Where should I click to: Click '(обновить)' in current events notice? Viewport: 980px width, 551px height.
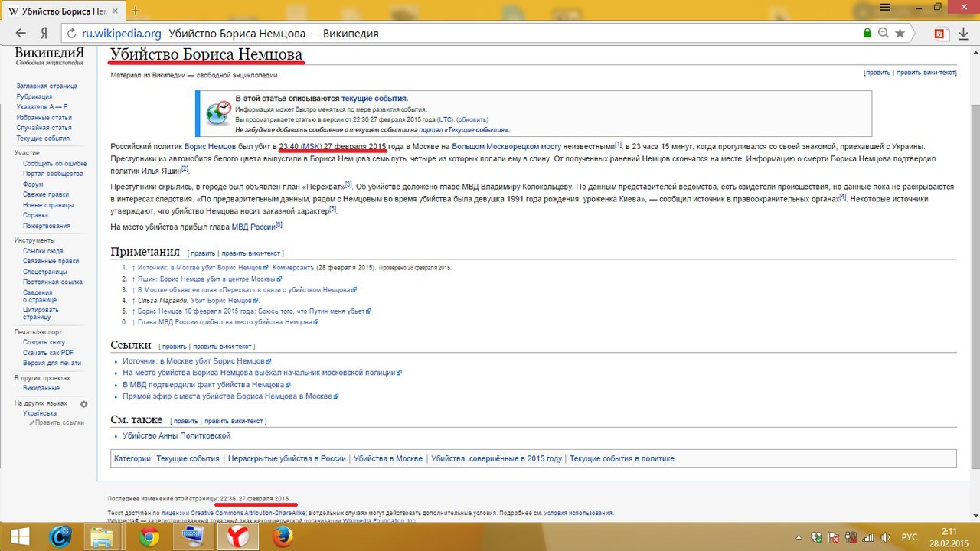[472, 120]
